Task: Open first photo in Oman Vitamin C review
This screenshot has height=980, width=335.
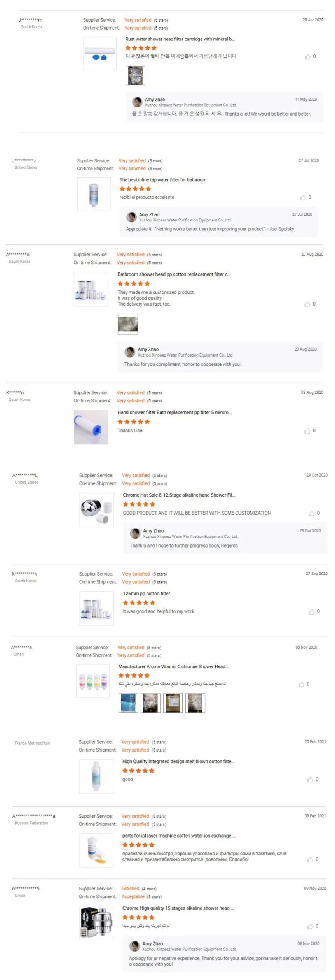Action: click(128, 703)
